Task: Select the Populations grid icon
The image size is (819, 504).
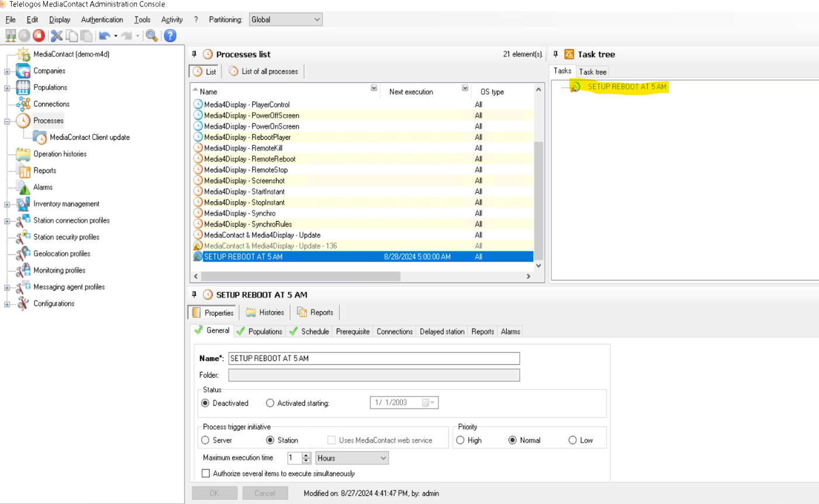Action: (x=23, y=88)
